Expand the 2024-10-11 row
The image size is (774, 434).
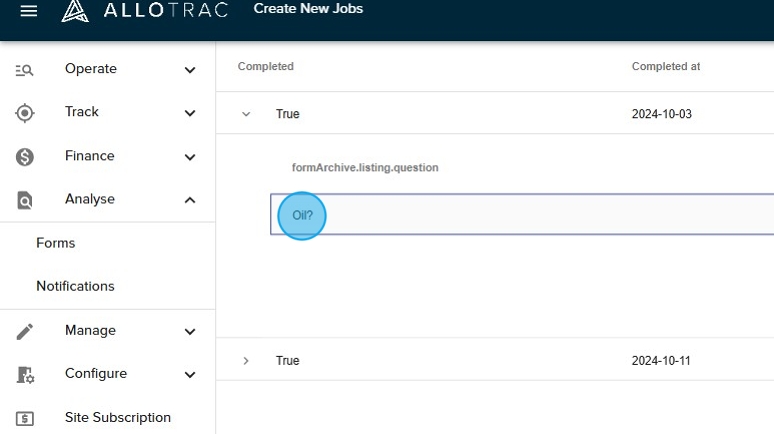pos(246,361)
